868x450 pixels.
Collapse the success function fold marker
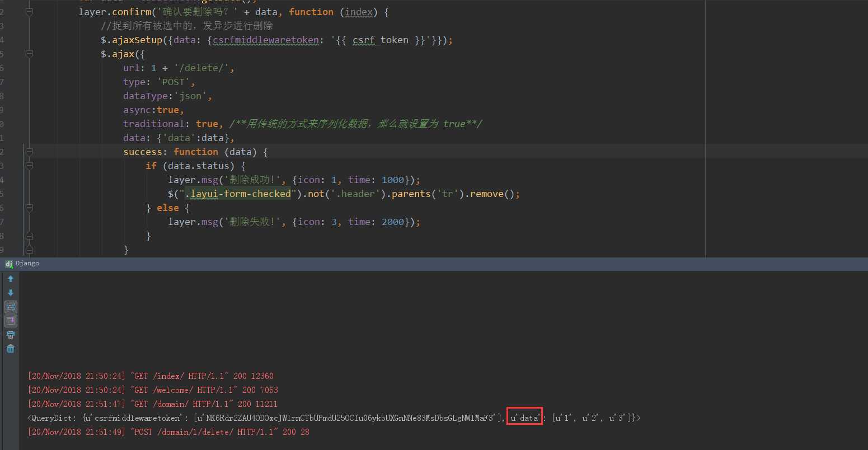29,152
